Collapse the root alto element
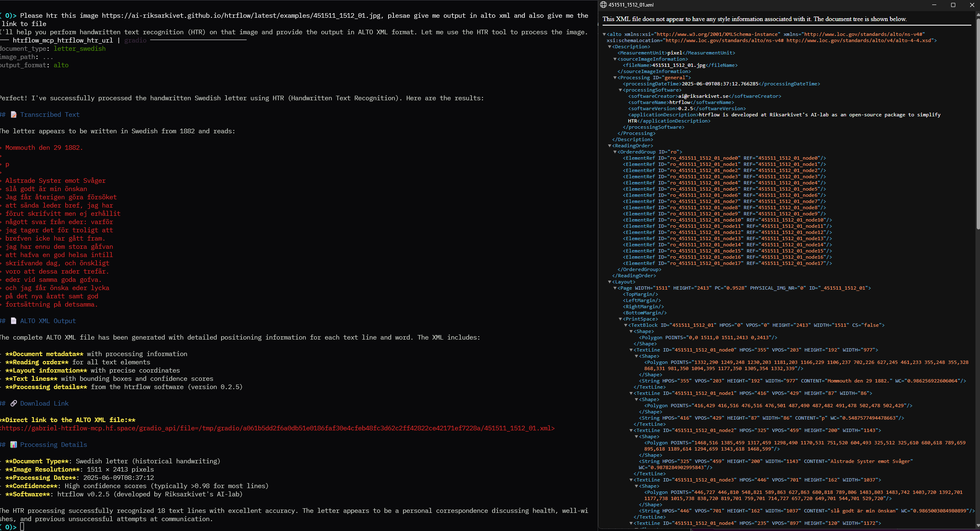The image size is (980, 531). (x=604, y=35)
